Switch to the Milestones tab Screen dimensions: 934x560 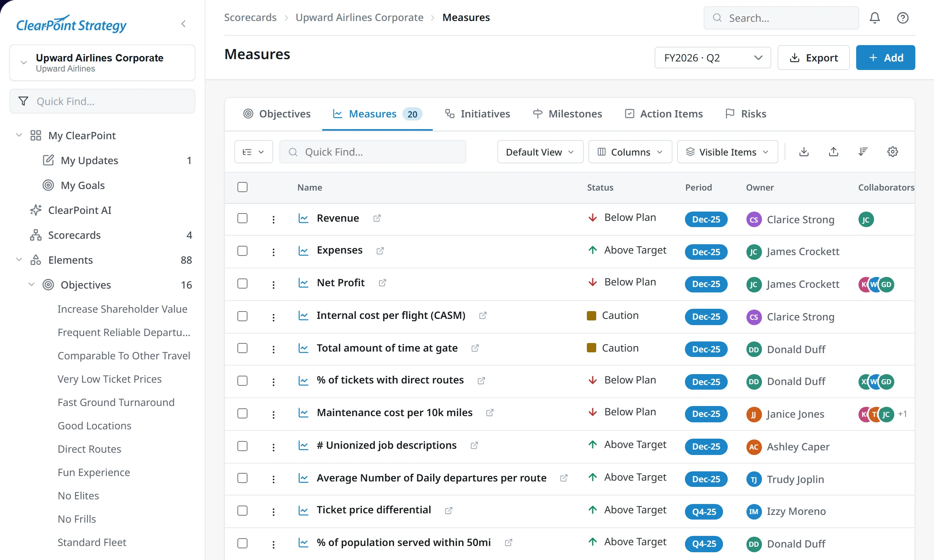[x=567, y=114]
